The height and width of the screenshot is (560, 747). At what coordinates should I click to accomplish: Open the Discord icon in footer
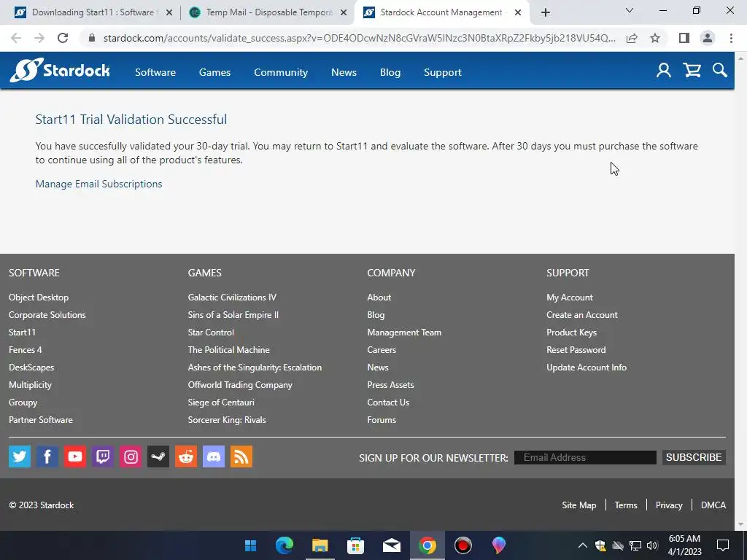214,456
